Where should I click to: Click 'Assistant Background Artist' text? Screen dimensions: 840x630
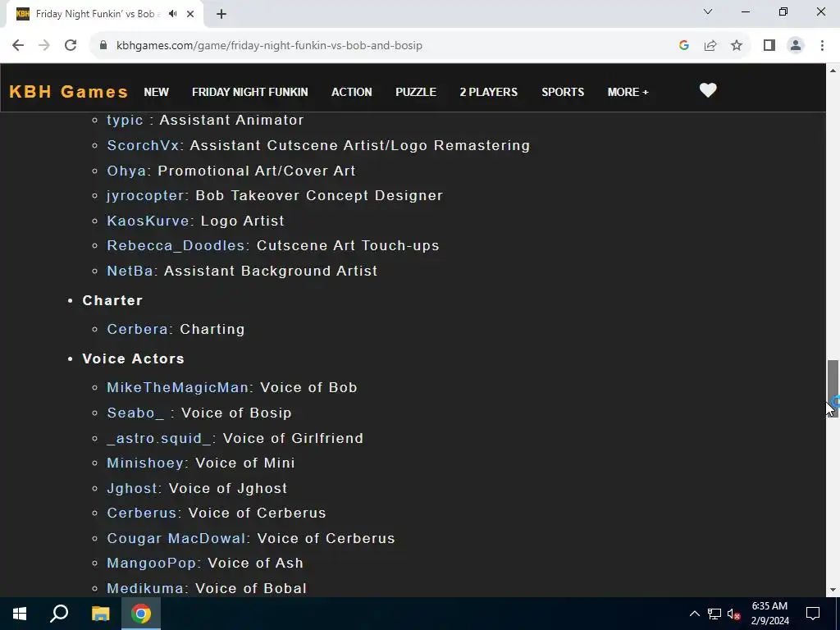click(x=271, y=271)
